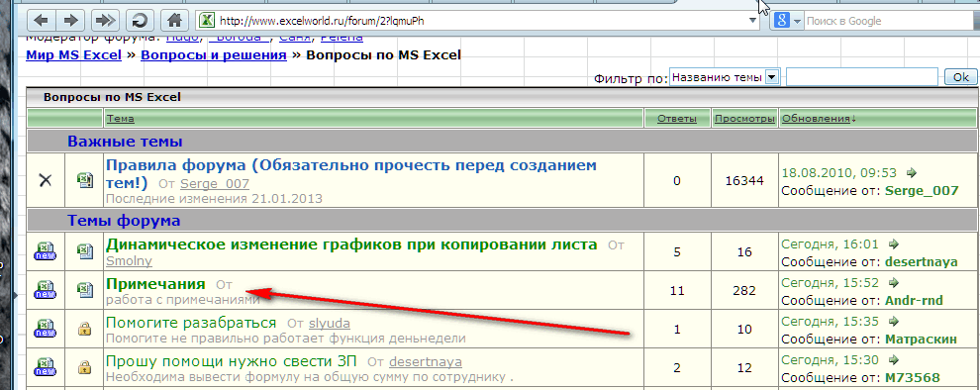Open the Smolny author link

coord(129,260)
